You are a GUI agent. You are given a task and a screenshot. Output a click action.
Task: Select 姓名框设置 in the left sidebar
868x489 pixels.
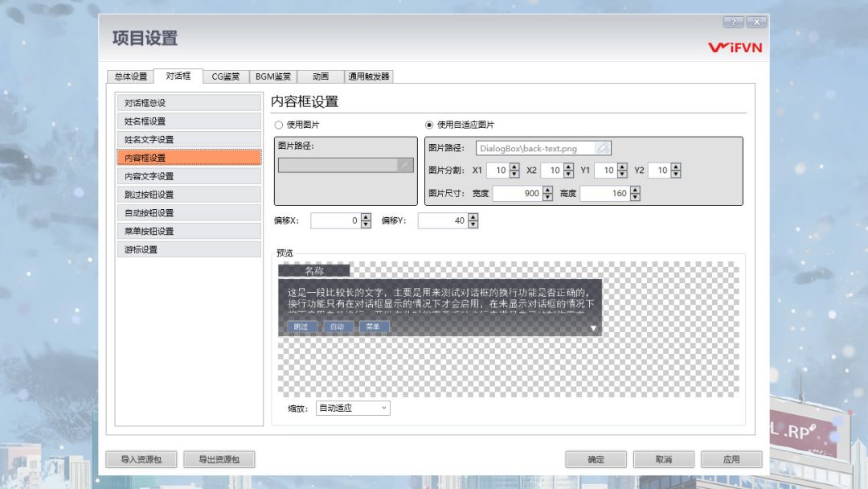[x=190, y=120]
